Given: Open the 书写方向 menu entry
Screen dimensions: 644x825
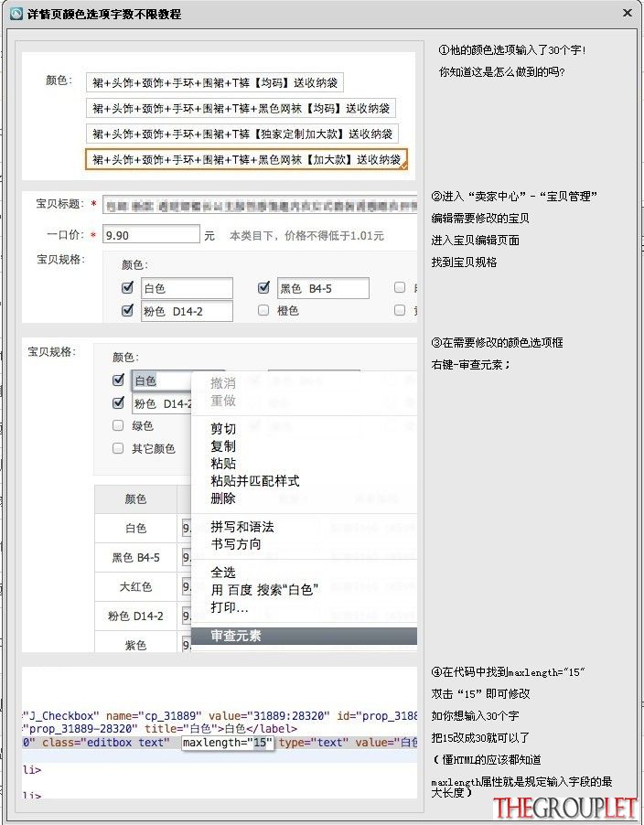Looking at the screenshot, I should [x=236, y=544].
